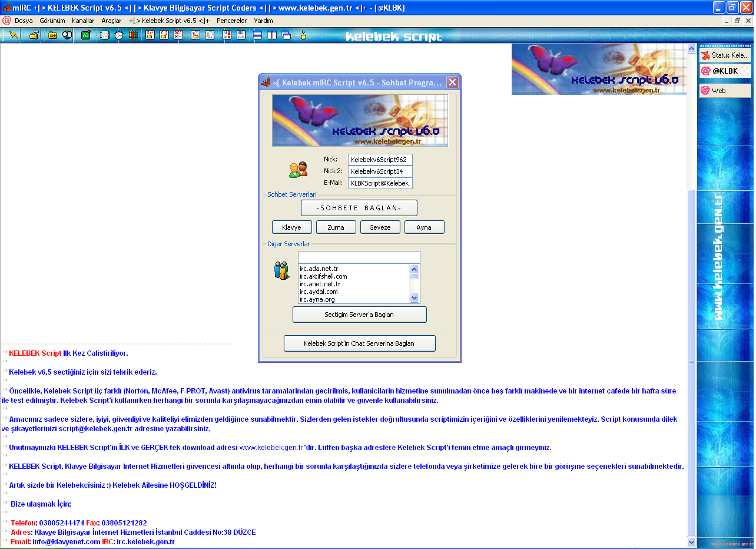
Task: Click the www.kelebek.gen.tr link in the message text
Action: pyautogui.click(x=271, y=448)
